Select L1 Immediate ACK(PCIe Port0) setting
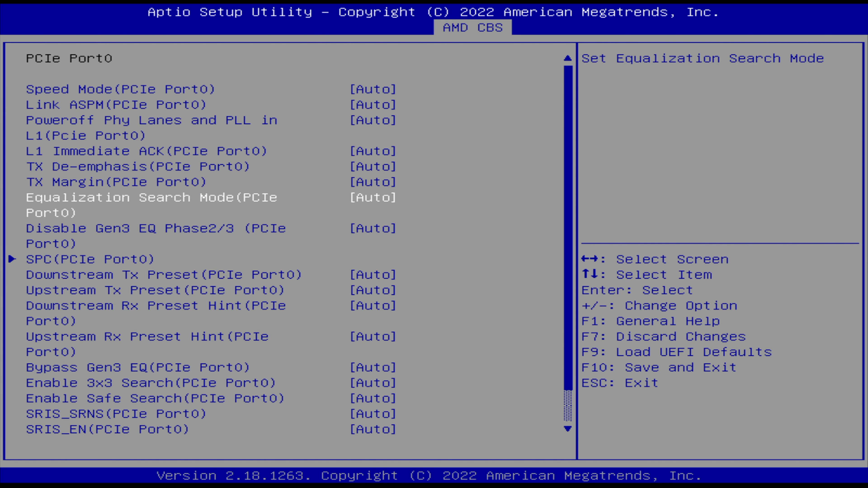This screenshot has width=868, height=488. pos(146,151)
